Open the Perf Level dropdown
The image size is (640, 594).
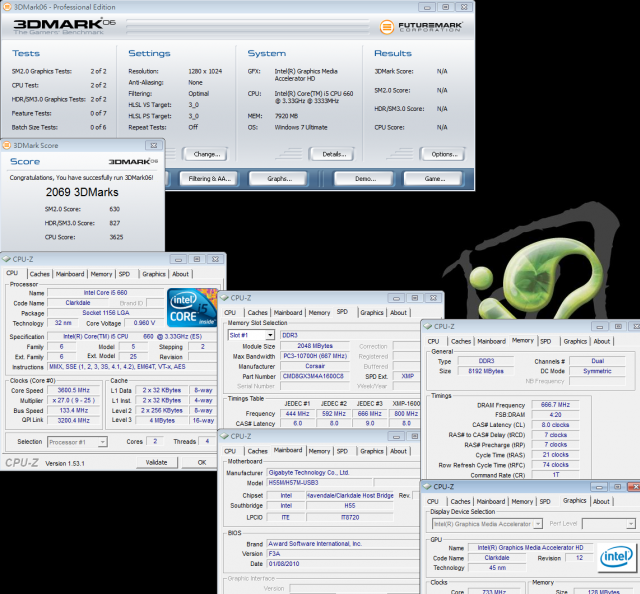point(631,524)
